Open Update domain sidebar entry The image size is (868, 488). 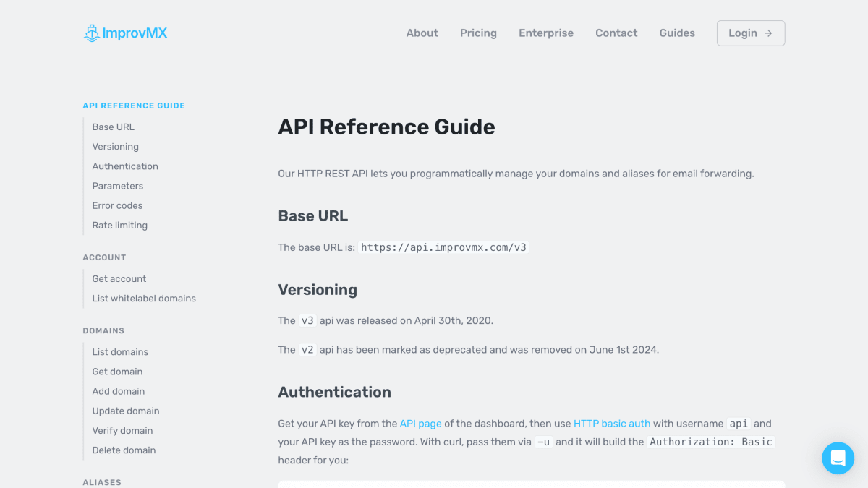tap(126, 411)
